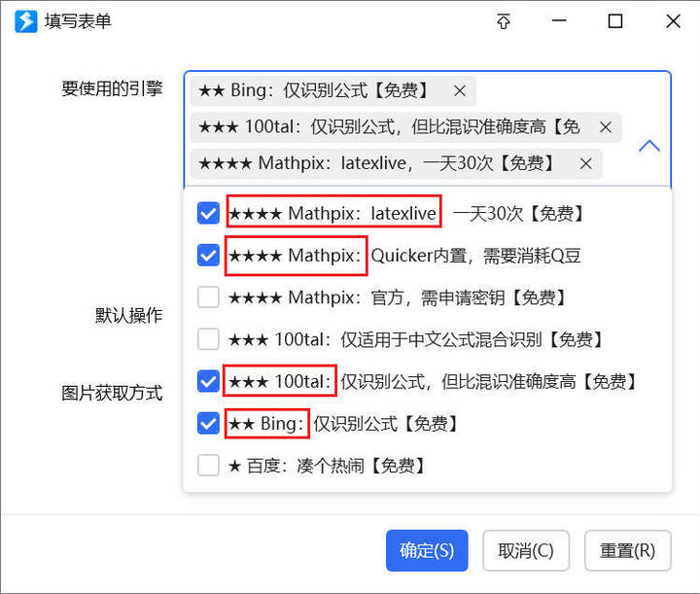The height and width of the screenshot is (594, 700).
Task: Uncheck Mathpix Quicker内置 option
Action: (x=208, y=256)
